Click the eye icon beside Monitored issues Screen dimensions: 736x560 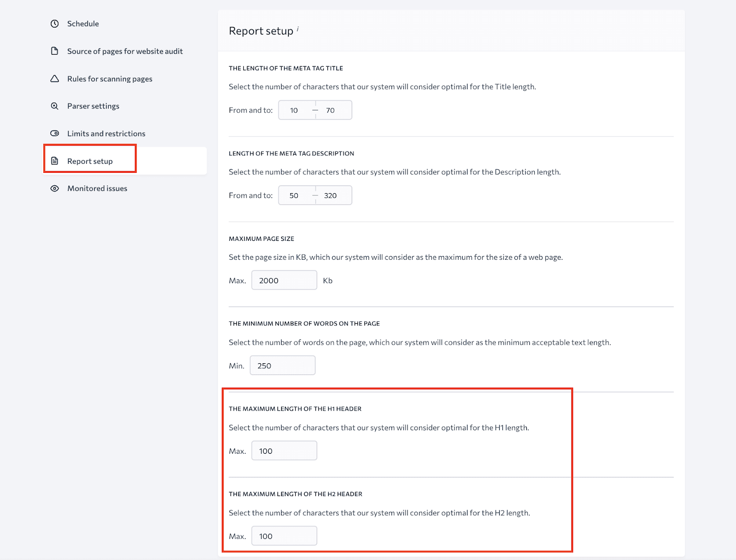(x=54, y=188)
